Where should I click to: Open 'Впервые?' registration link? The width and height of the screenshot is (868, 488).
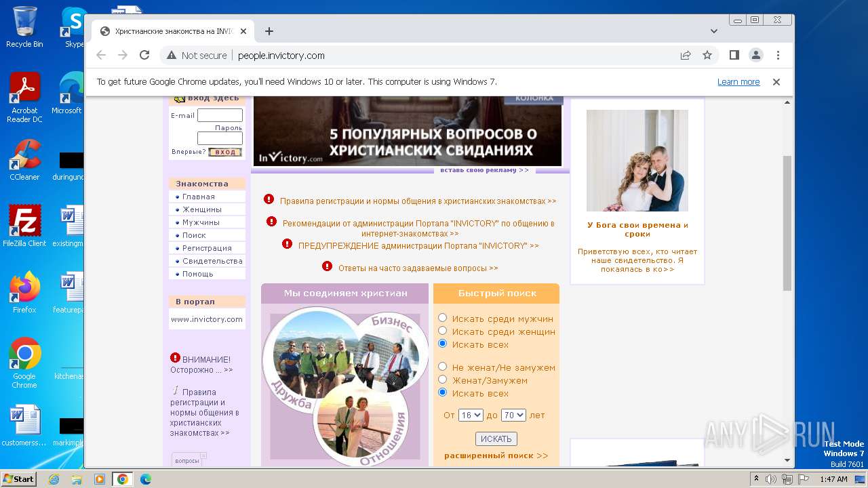pos(189,152)
